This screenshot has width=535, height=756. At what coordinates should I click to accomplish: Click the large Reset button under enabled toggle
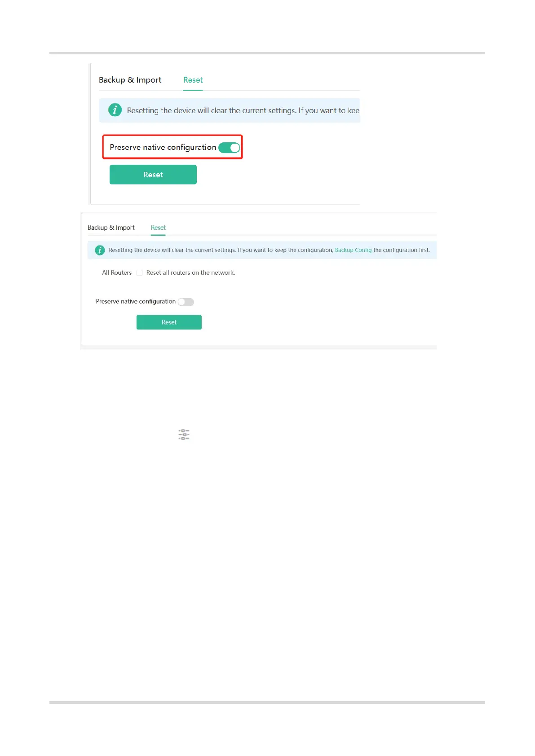(153, 175)
